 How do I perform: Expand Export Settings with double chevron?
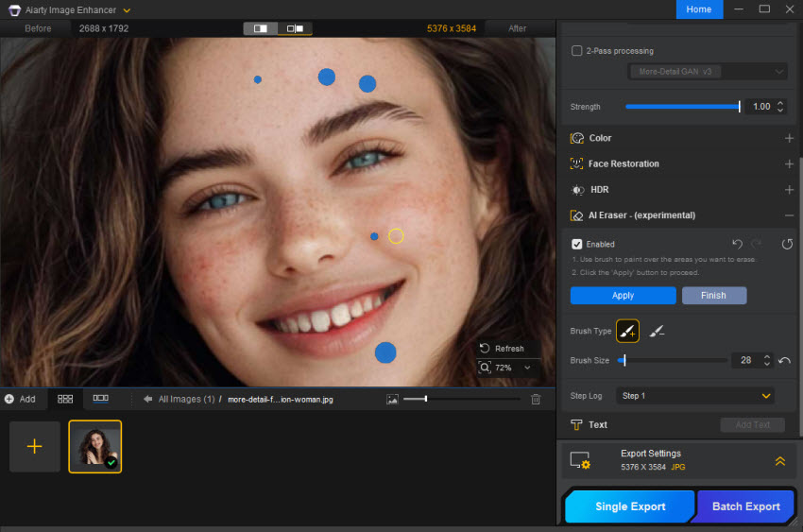780,461
